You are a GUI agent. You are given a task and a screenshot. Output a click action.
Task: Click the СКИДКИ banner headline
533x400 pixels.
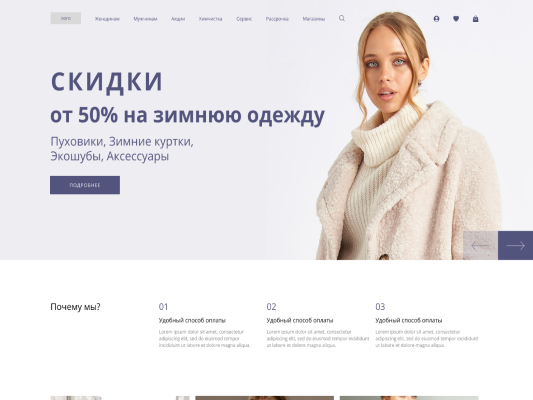click(x=106, y=82)
